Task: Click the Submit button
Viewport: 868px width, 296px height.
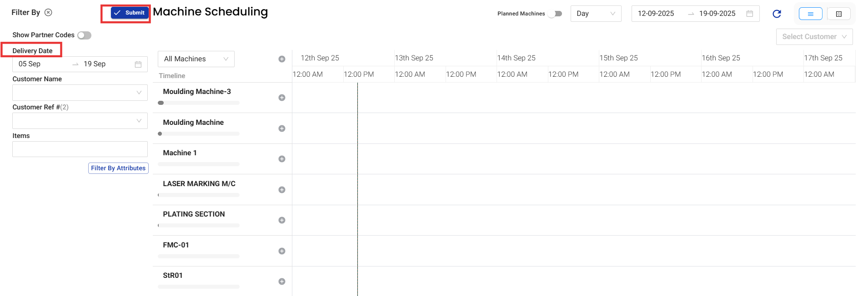Action: pos(130,13)
